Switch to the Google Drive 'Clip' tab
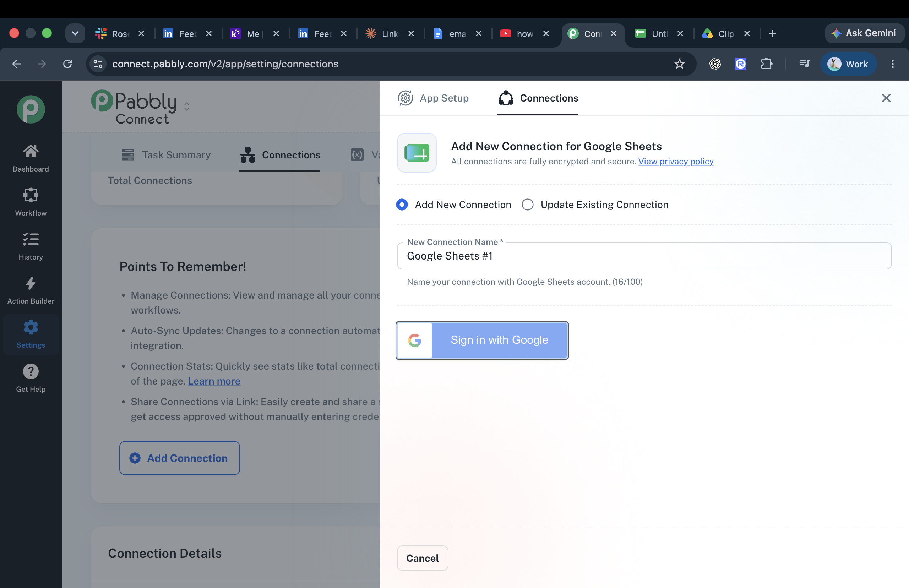Image resolution: width=909 pixels, height=588 pixels. [725, 34]
